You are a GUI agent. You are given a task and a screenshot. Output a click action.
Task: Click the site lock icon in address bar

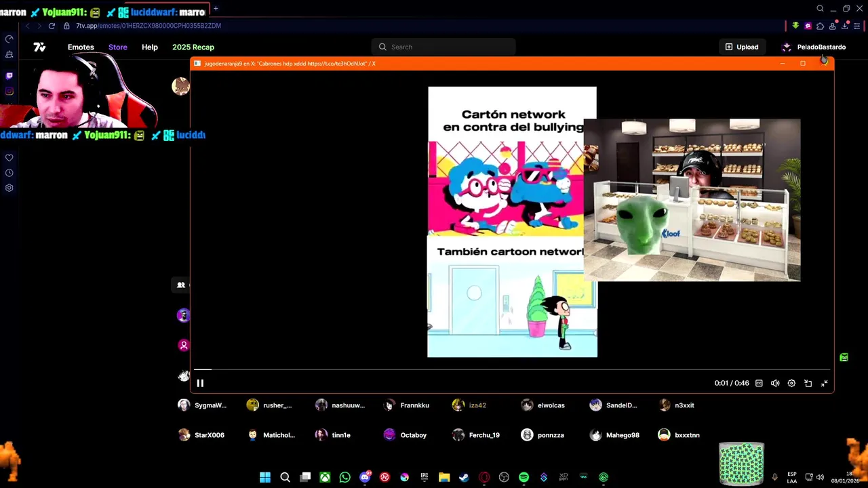coord(66,26)
